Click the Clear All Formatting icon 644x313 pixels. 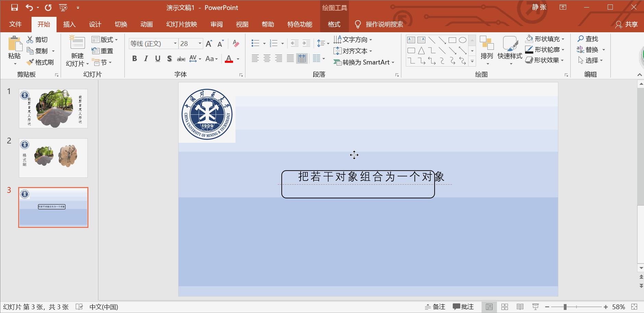pos(235,43)
